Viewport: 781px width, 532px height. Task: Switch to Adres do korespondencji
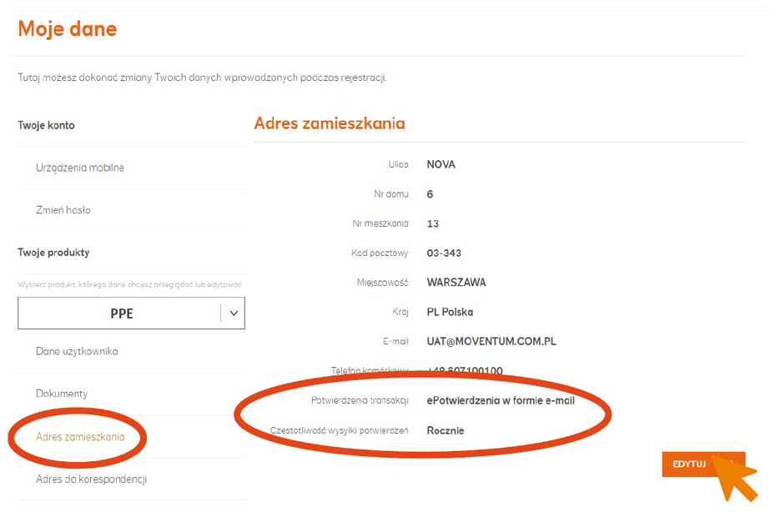91,479
